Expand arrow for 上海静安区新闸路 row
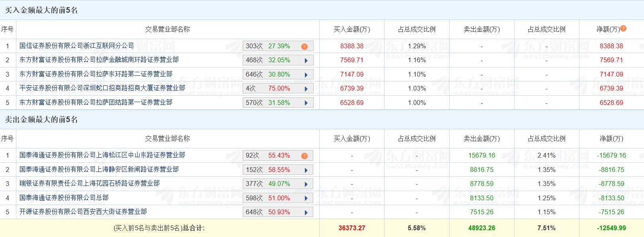Viewport: 644px width, 237px height. click(306, 170)
